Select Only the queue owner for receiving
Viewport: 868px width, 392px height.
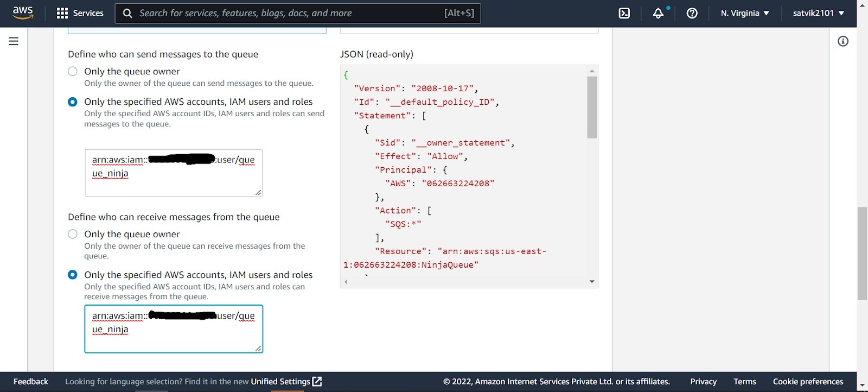(73, 234)
